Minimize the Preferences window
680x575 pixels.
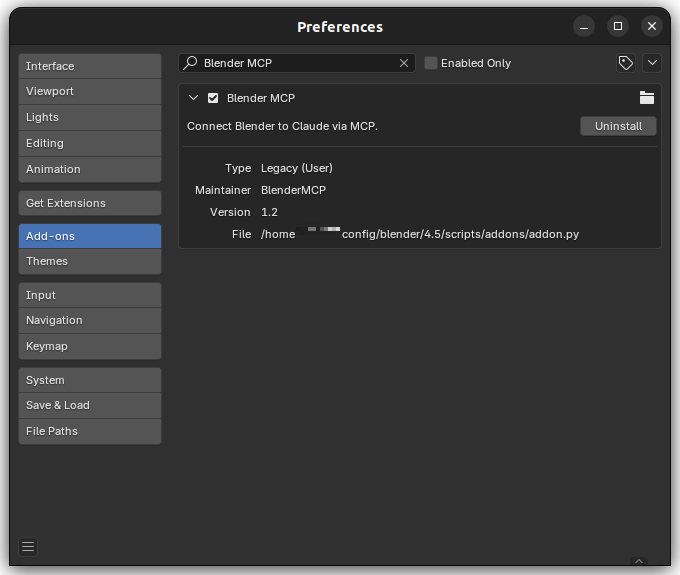(x=584, y=26)
